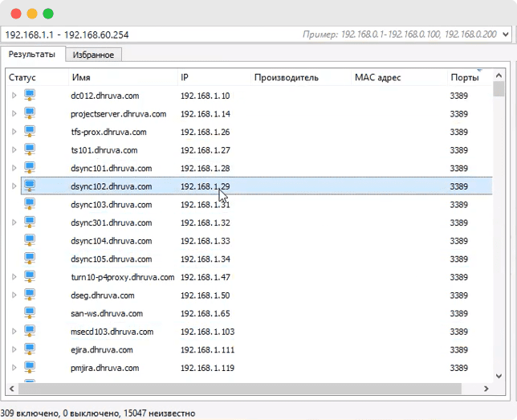
Task: Click computer icon for ts101.dhruva.com
Action: [x=30, y=150]
